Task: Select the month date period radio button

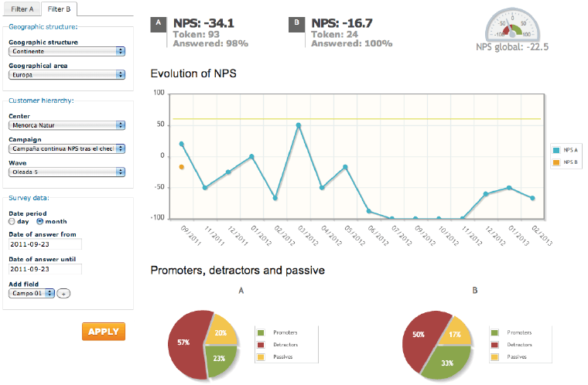Action: 39,222
